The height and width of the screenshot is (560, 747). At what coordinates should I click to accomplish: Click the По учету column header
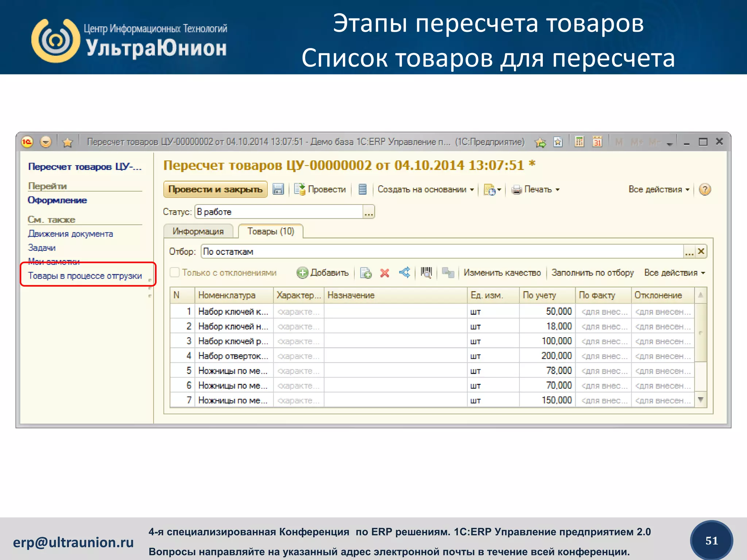point(547,295)
